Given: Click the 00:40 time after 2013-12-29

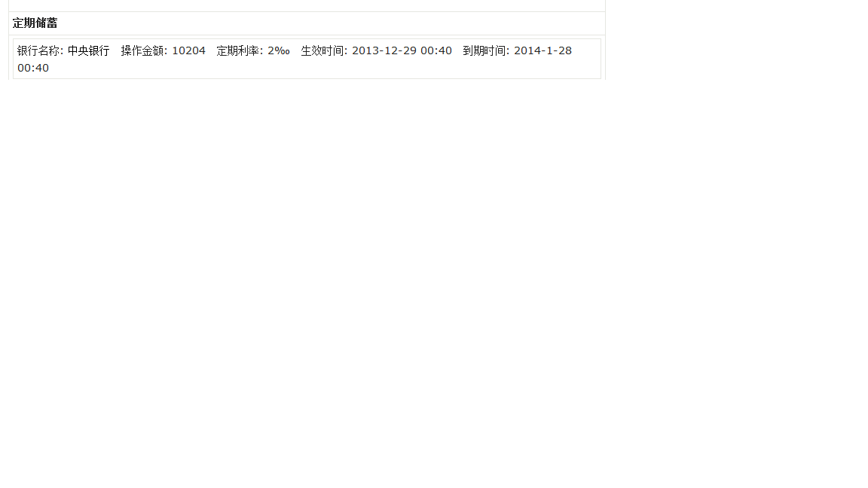Looking at the screenshot, I should coord(436,51).
